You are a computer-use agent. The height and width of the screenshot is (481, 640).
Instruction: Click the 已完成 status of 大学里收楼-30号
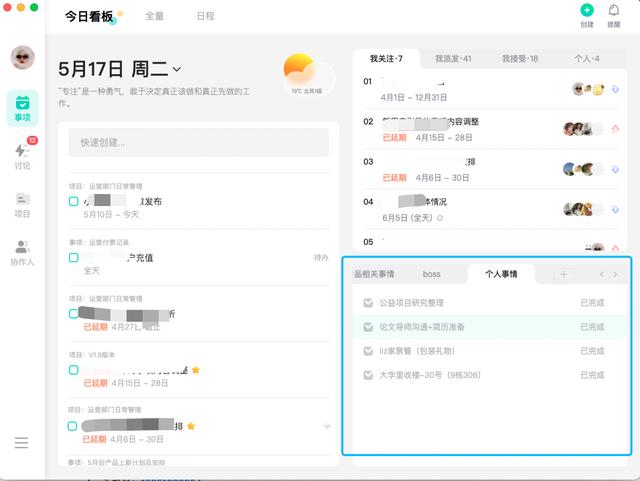click(592, 375)
